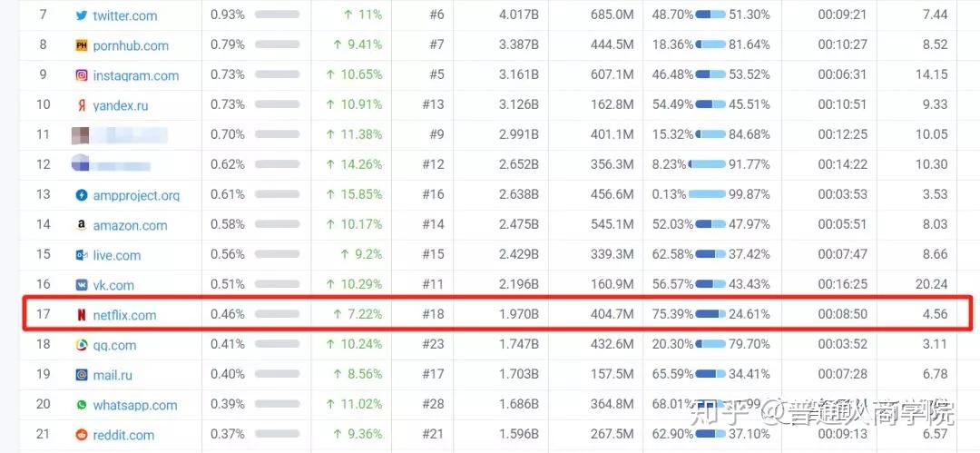
Task: Click the Yandex favicon
Action: tap(82, 105)
